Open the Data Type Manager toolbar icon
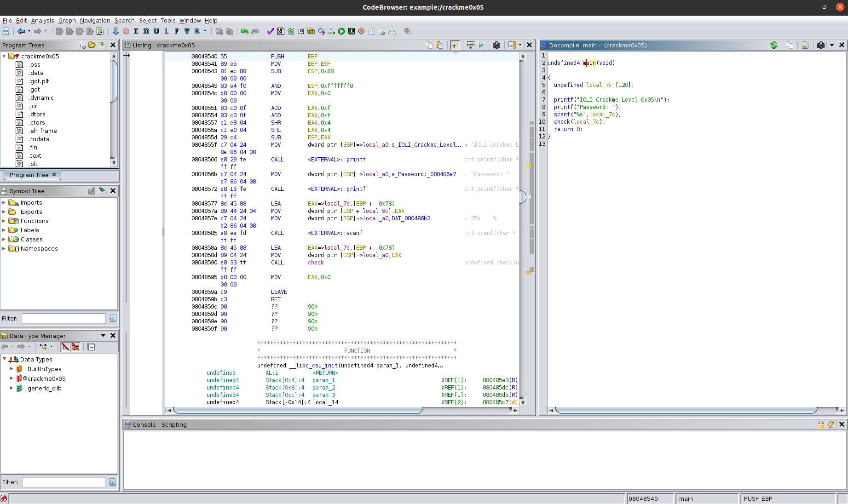Image resolution: width=848 pixels, height=504 pixels. tap(311, 31)
